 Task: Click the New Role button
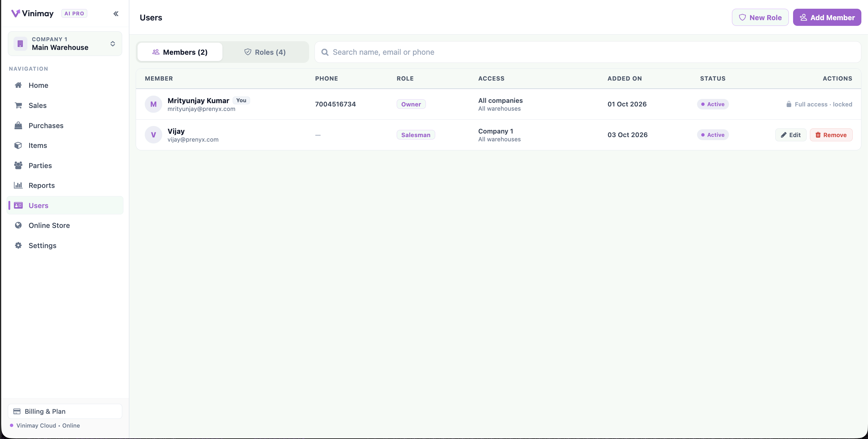point(760,17)
